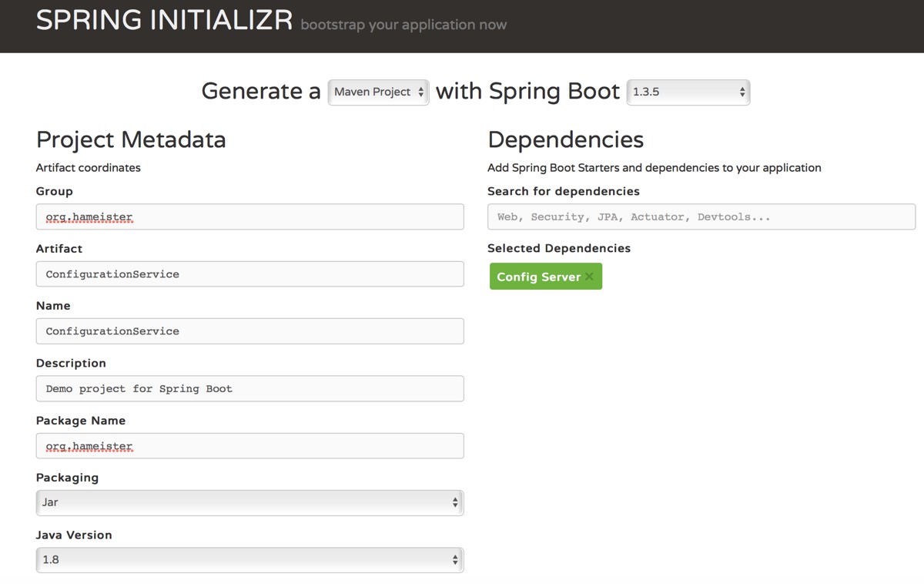Image resolution: width=924 pixels, height=584 pixels.
Task: Click the Search for dependencies label
Action: (x=564, y=191)
